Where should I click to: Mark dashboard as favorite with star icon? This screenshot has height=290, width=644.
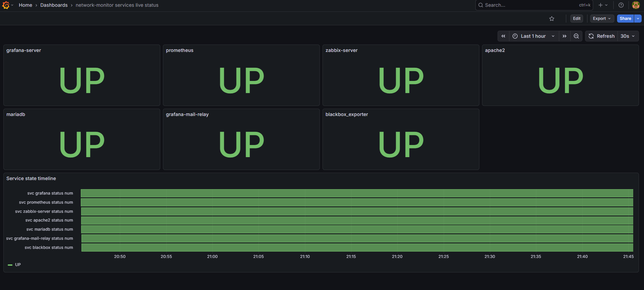coord(552,19)
